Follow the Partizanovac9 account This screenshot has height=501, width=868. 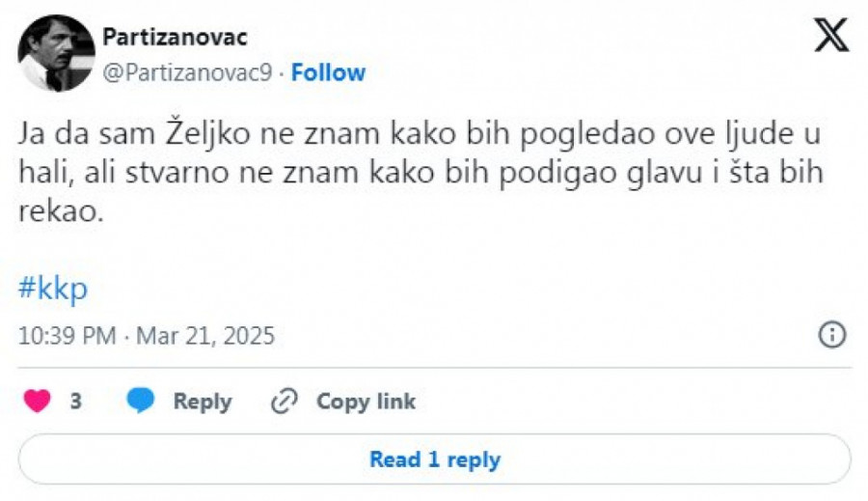pyautogui.click(x=328, y=73)
